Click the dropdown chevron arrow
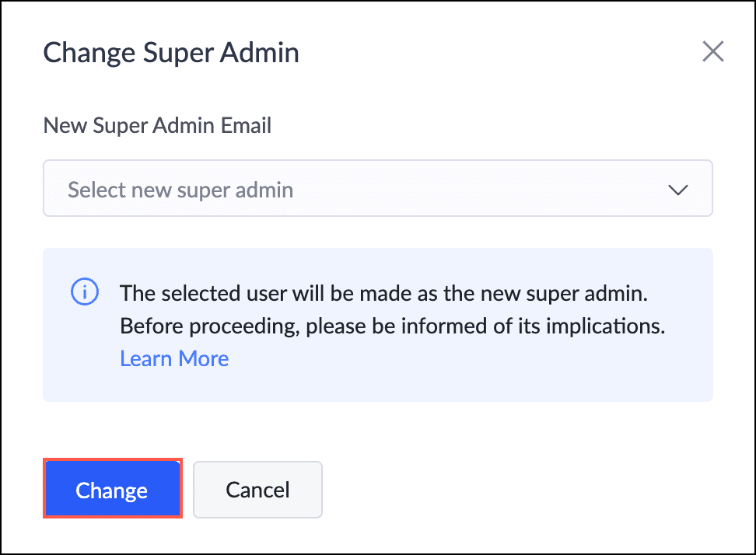The height and width of the screenshot is (555, 756). [x=678, y=189]
